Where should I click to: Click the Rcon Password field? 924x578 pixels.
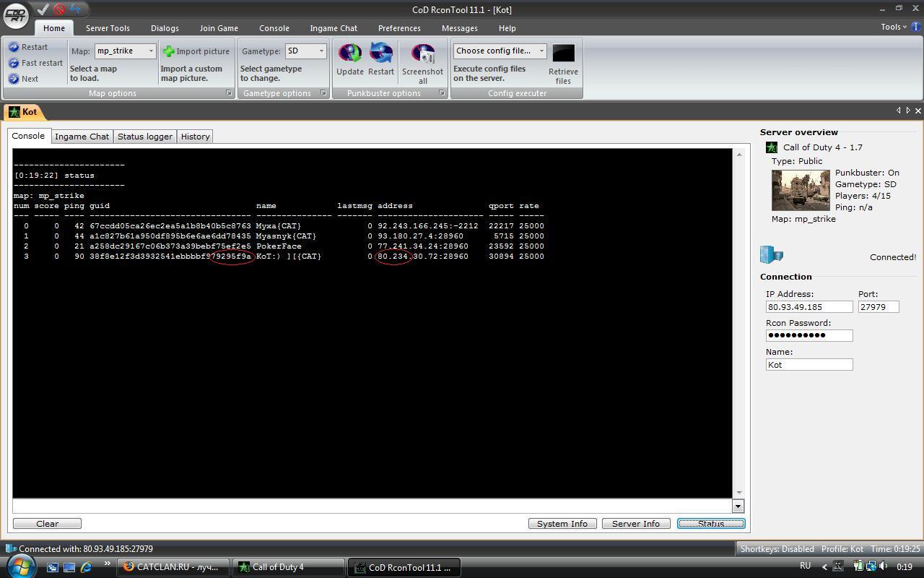809,335
